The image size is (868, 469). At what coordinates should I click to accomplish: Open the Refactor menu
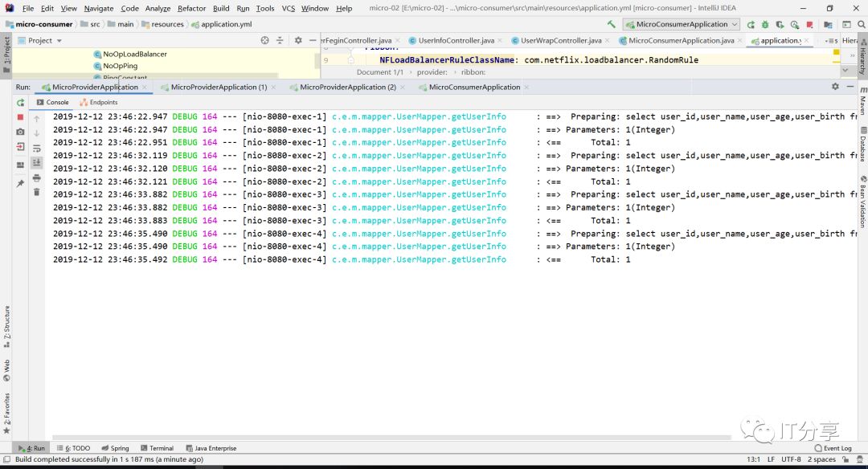[191, 8]
